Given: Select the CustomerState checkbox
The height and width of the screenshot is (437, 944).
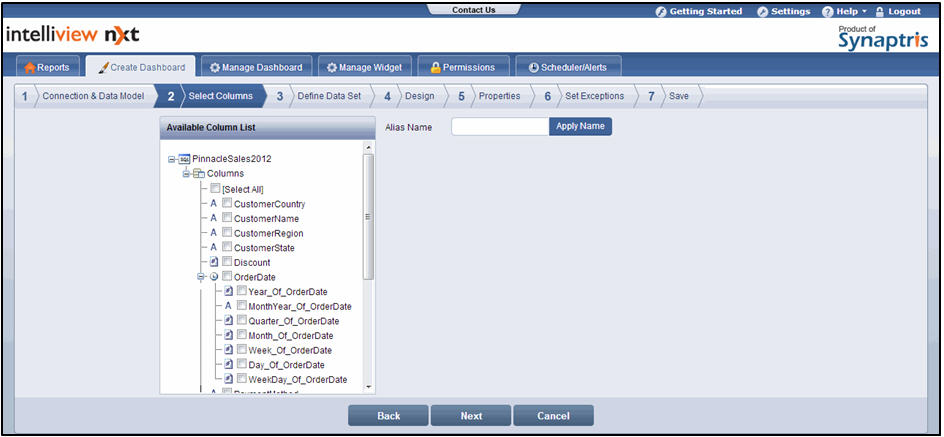Looking at the screenshot, I should pos(227,246).
